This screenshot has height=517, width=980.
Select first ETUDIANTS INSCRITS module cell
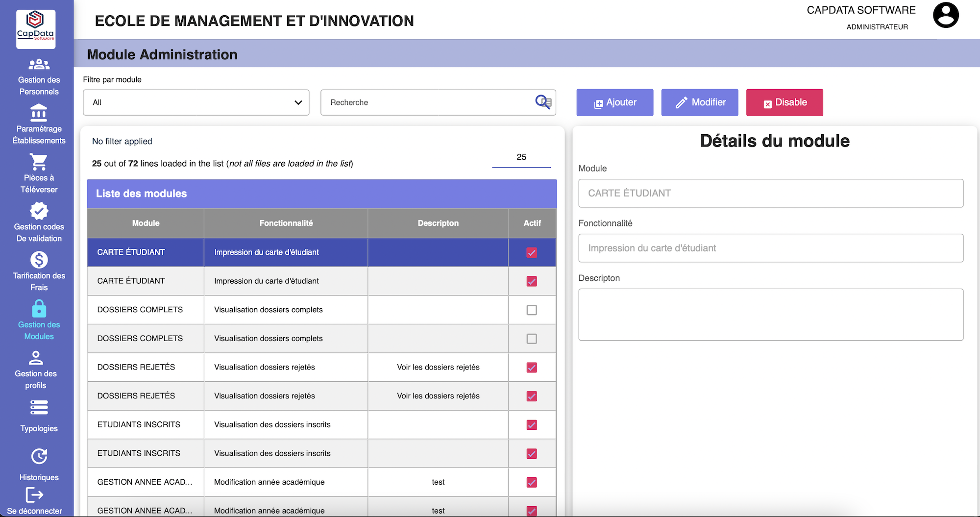tap(146, 424)
